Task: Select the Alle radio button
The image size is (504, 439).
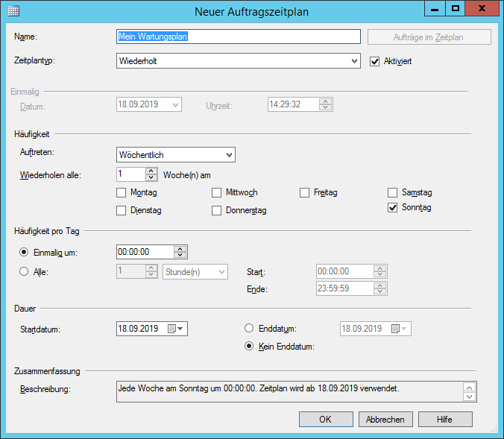Action: 24,271
